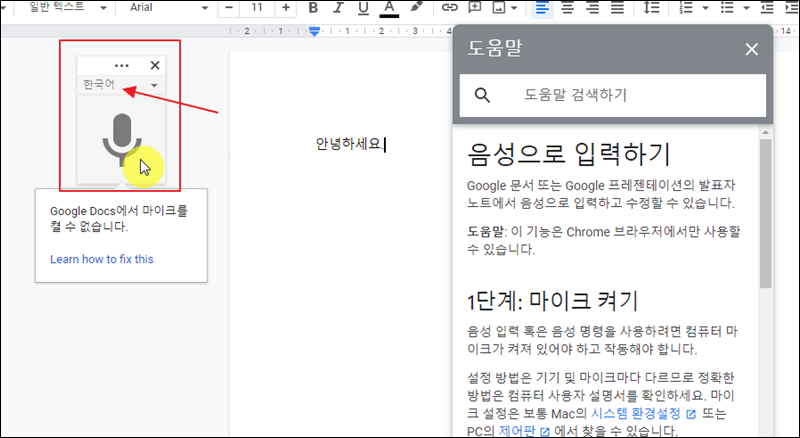Click the 안녕하세요 text in document
This screenshot has width=800, height=438.
pos(349,144)
